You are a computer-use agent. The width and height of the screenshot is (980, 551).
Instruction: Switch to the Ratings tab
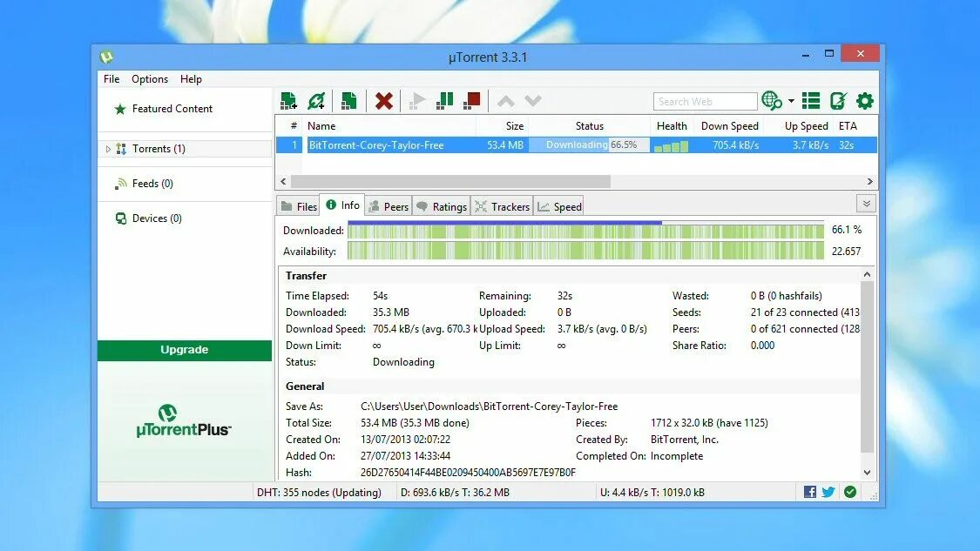pyautogui.click(x=442, y=207)
